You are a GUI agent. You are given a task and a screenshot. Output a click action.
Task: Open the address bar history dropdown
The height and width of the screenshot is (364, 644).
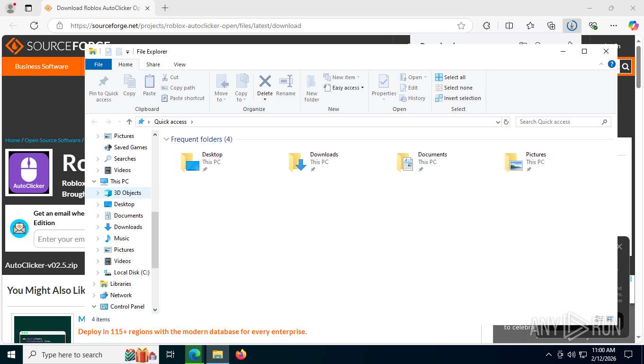(498, 122)
